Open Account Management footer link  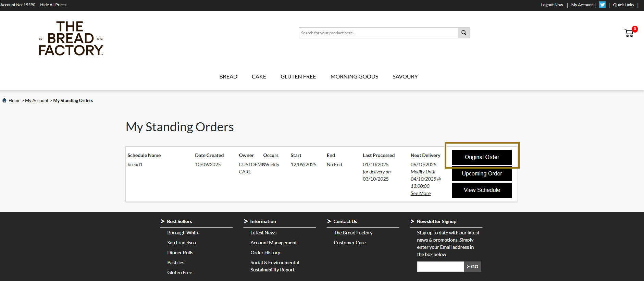pyautogui.click(x=274, y=243)
